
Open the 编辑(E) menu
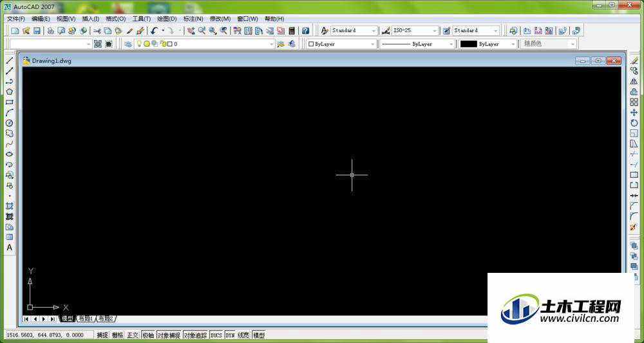[x=41, y=19]
